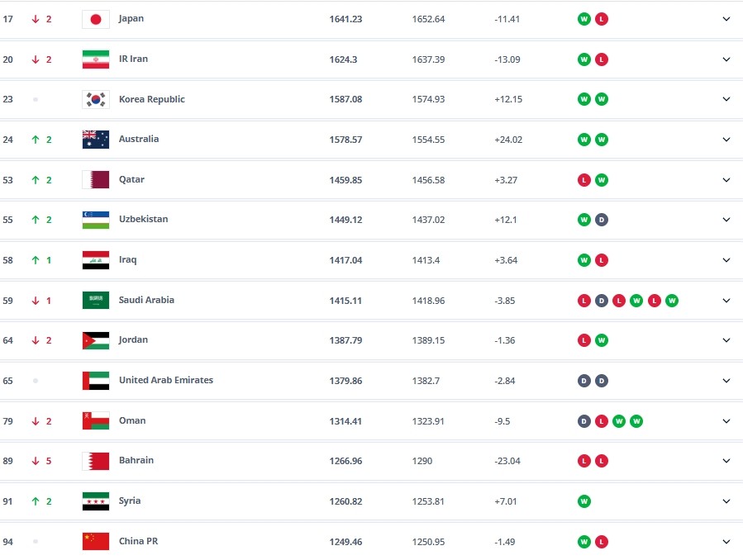This screenshot has height=560, width=743.
Task: Open the Jordan team link
Action: pos(133,340)
